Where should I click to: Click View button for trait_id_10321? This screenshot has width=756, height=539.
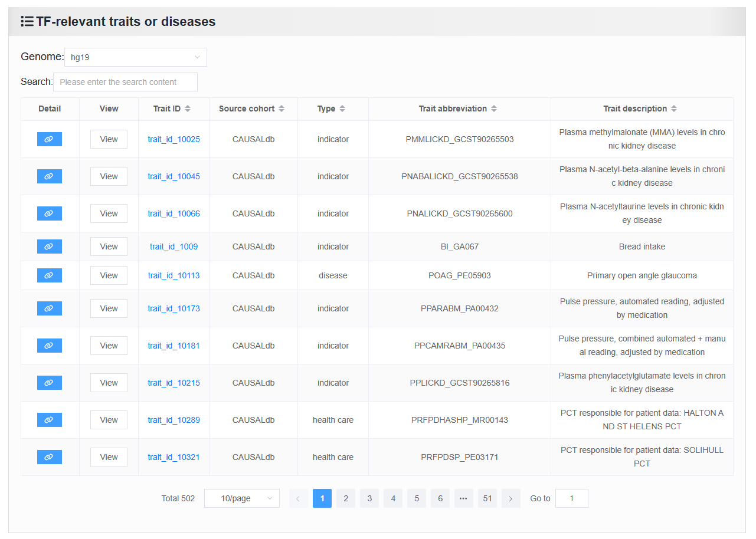[x=109, y=457]
